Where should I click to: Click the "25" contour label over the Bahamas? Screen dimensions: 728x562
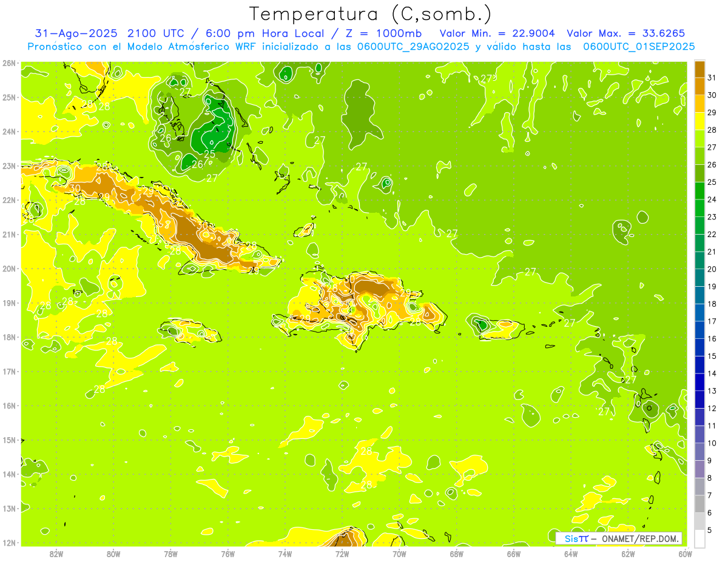209,155
